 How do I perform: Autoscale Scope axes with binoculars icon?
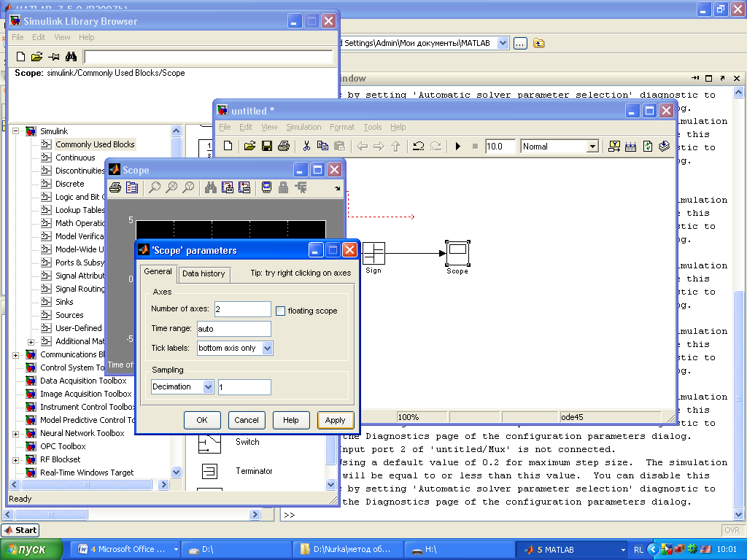pyautogui.click(x=211, y=187)
